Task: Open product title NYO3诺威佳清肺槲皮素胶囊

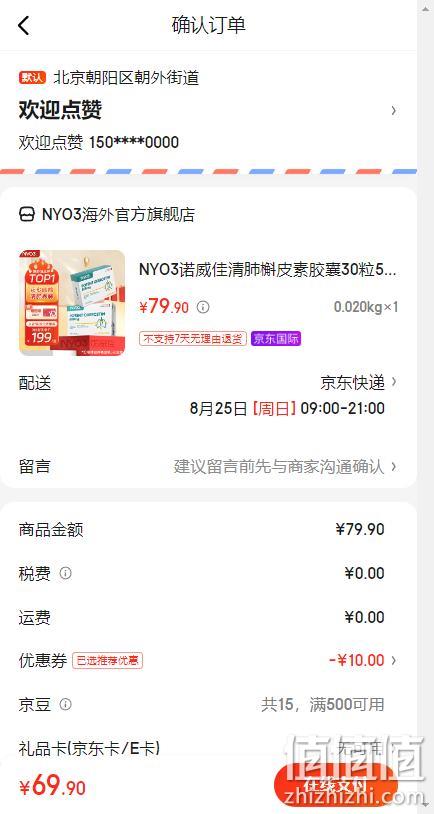Action: coord(267,270)
